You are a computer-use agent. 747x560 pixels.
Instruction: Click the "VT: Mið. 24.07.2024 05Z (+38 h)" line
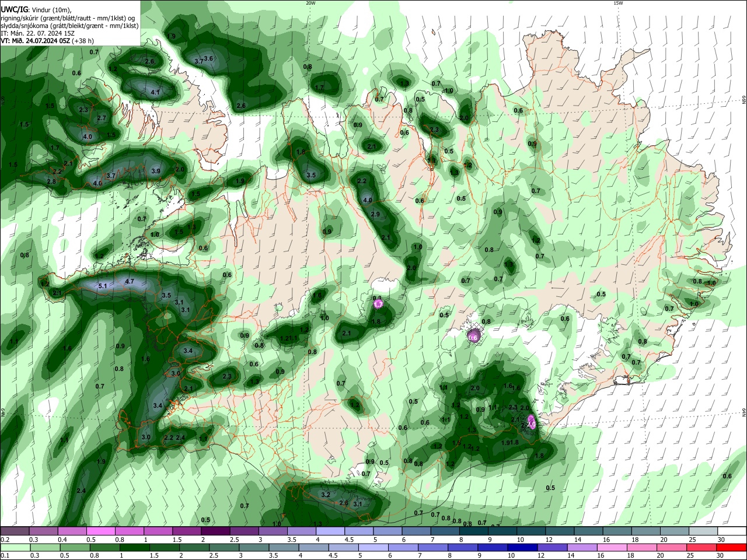(x=47, y=41)
